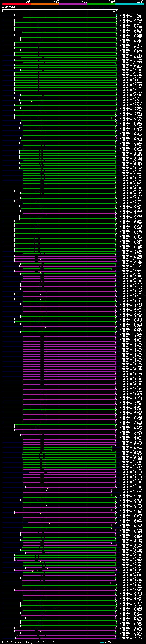
Task: Select hit label UniRef100_C6ZQL6
Action: 131,607
